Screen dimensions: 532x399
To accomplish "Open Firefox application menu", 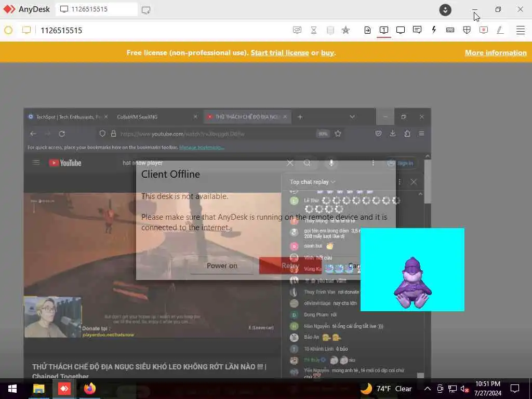I will 421,134.
